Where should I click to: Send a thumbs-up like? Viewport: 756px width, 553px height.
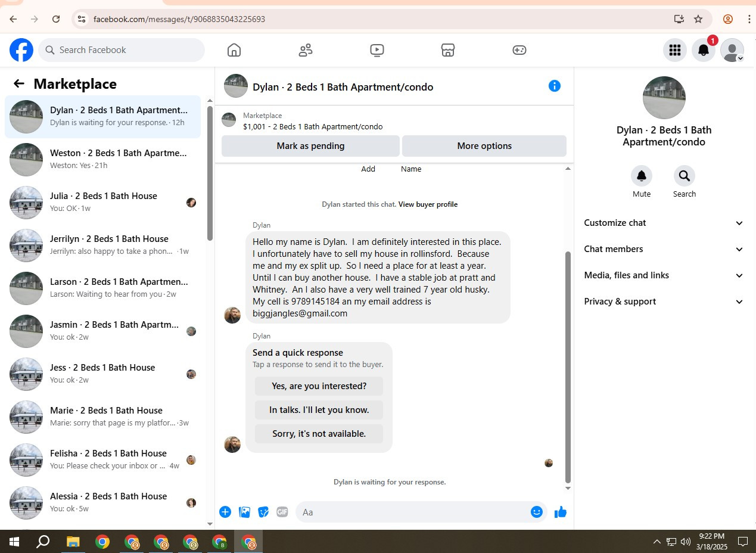[x=560, y=512]
